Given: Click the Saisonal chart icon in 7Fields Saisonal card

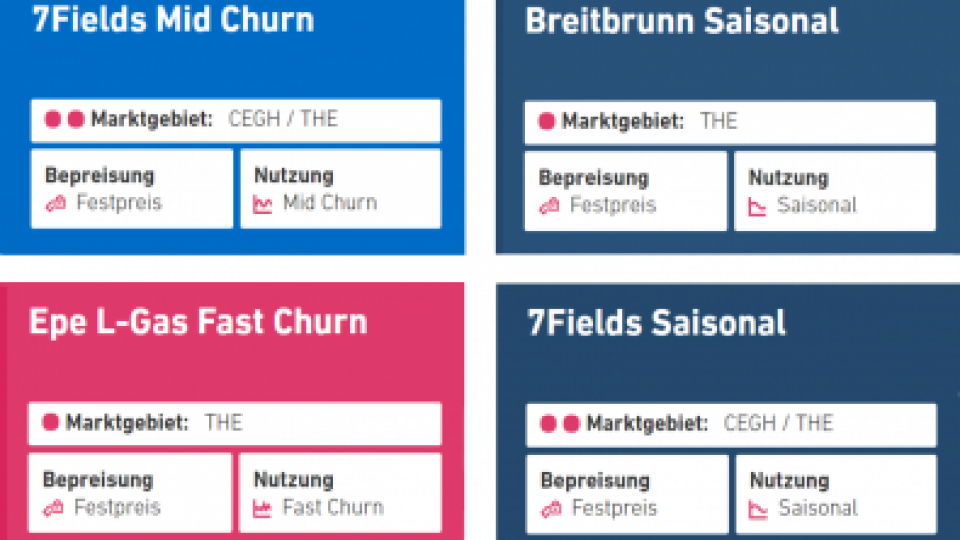Looking at the screenshot, I should [759, 510].
